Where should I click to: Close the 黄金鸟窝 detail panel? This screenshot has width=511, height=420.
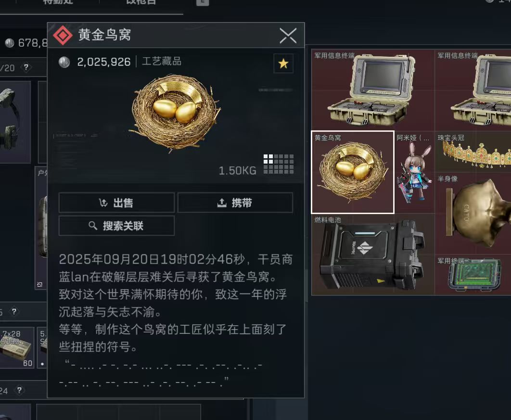[x=288, y=35]
